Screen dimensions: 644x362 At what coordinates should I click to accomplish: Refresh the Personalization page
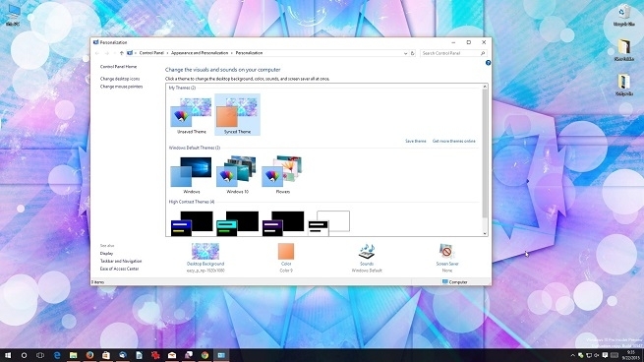413,53
